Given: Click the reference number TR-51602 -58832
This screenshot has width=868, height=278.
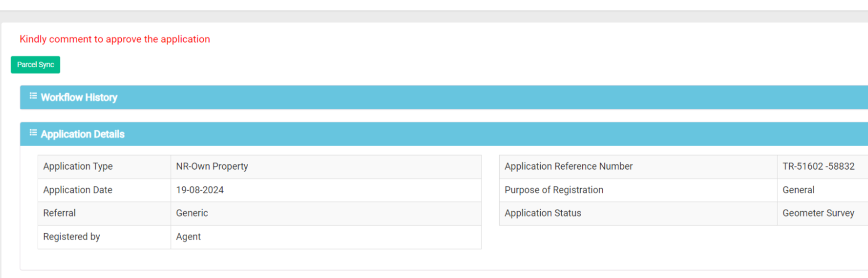Looking at the screenshot, I should (x=818, y=166).
